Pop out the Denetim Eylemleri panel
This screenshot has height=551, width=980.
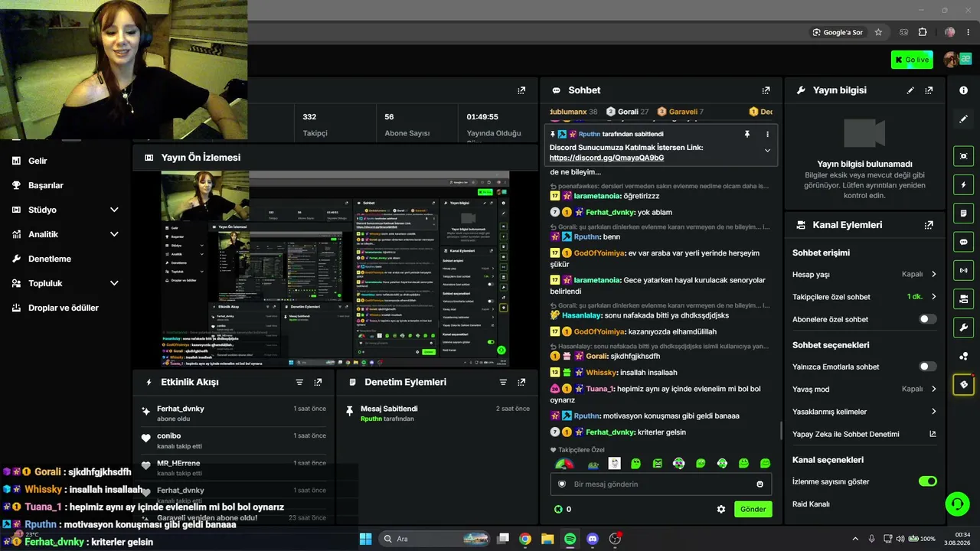coord(521,382)
